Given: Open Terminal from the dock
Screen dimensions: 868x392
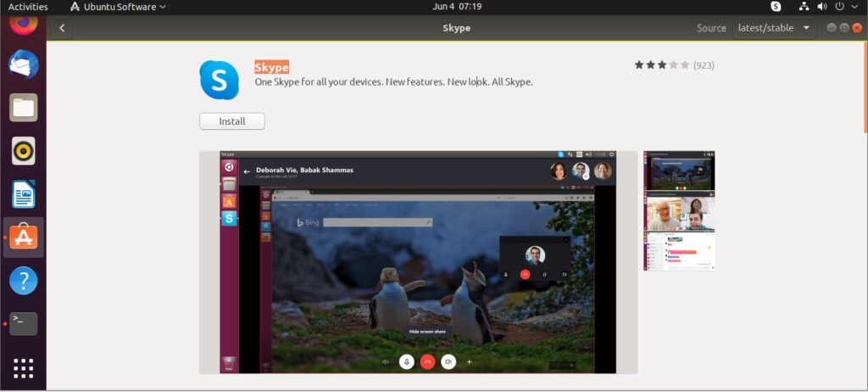Looking at the screenshot, I should pos(23,324).
